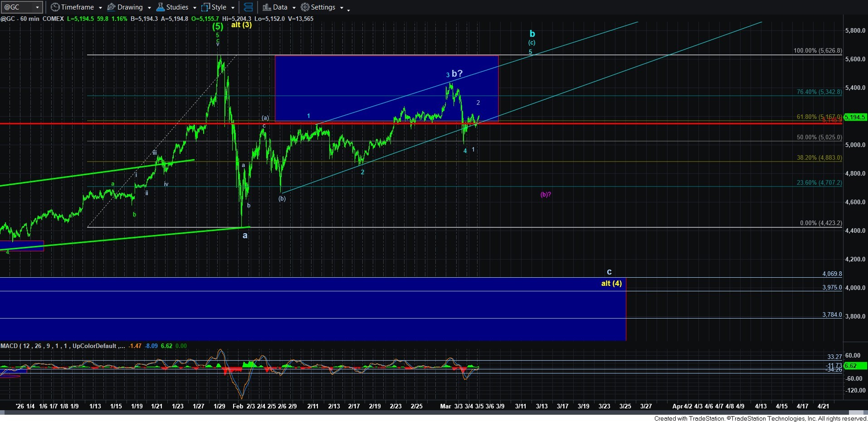This screenshot has height=422, width=868.
Task: Open the Studies menu label
Action: pos(177,7)
